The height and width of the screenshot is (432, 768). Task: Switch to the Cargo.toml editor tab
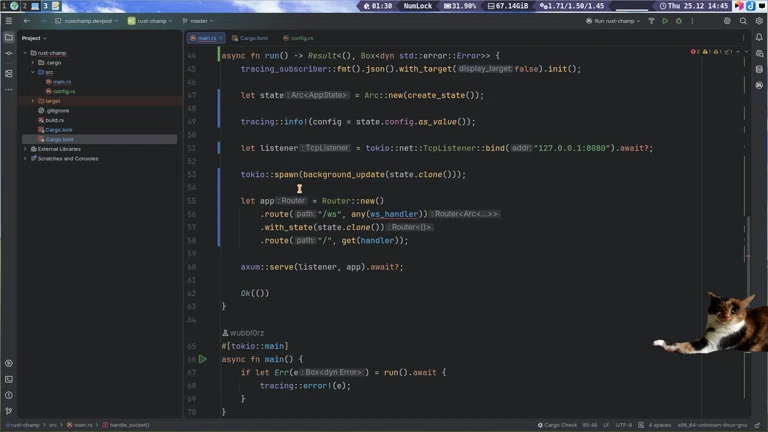click(x=254, y=38)
